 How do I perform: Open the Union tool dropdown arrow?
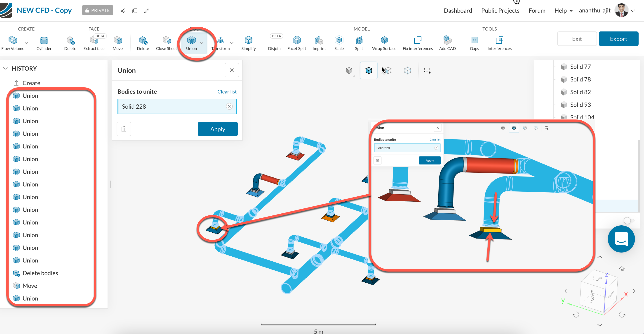(202, 43)
